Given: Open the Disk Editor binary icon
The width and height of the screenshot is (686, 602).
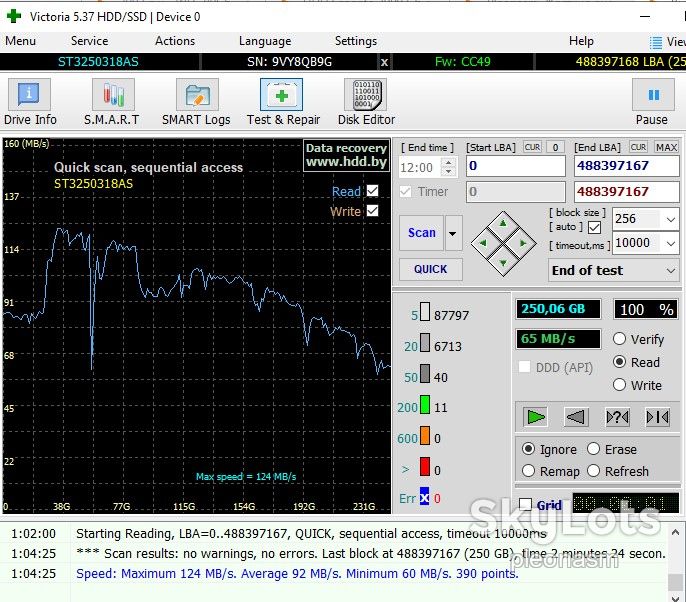Looking at the screenshot, I should coord(365,94).
